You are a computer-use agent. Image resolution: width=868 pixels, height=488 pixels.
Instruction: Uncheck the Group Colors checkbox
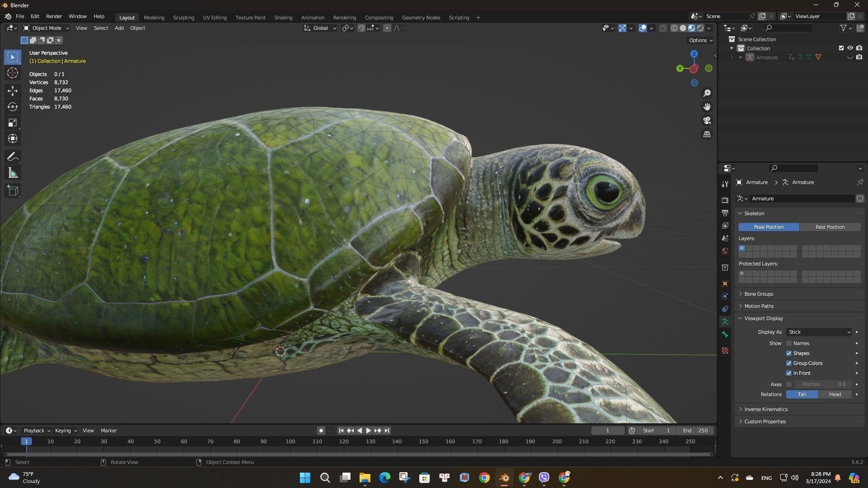[x=789, y=363]
